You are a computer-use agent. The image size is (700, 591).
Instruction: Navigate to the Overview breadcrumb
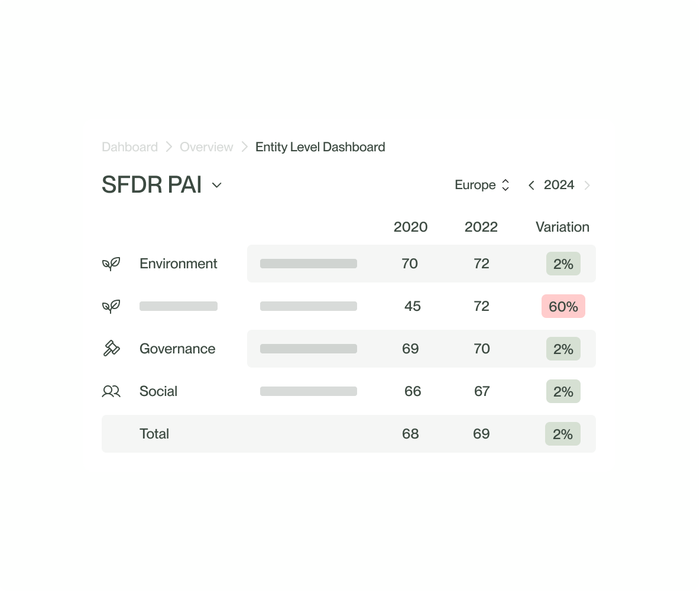[206, 147]
